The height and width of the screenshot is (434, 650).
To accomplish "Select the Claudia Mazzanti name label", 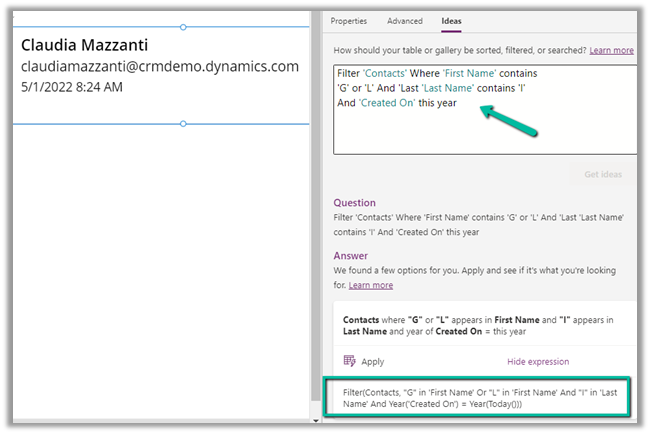I will coord(87,45).
